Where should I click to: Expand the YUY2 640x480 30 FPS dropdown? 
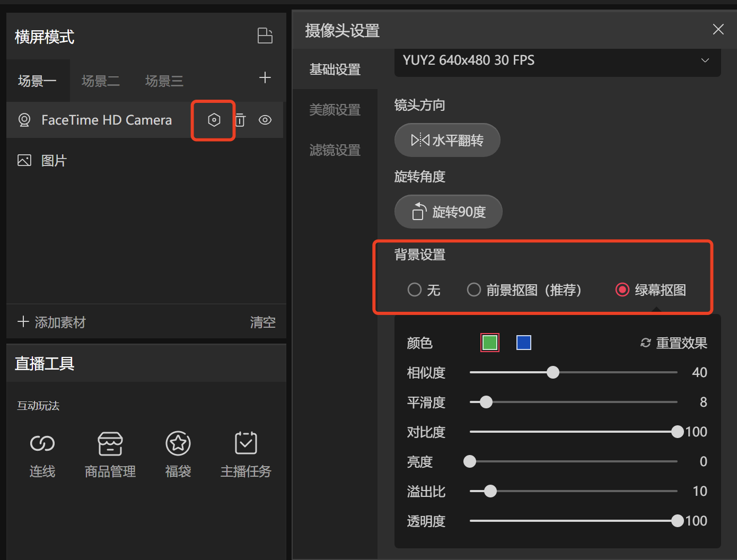pos(557,61)
